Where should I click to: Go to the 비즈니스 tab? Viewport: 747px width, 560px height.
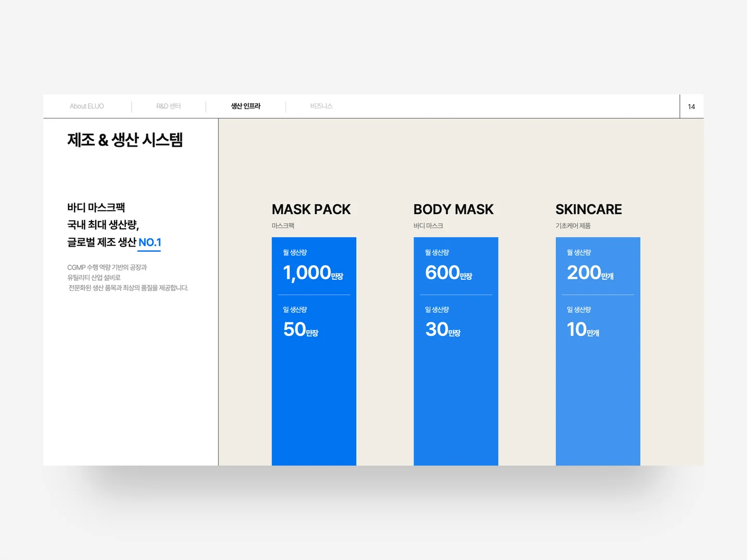321,106
